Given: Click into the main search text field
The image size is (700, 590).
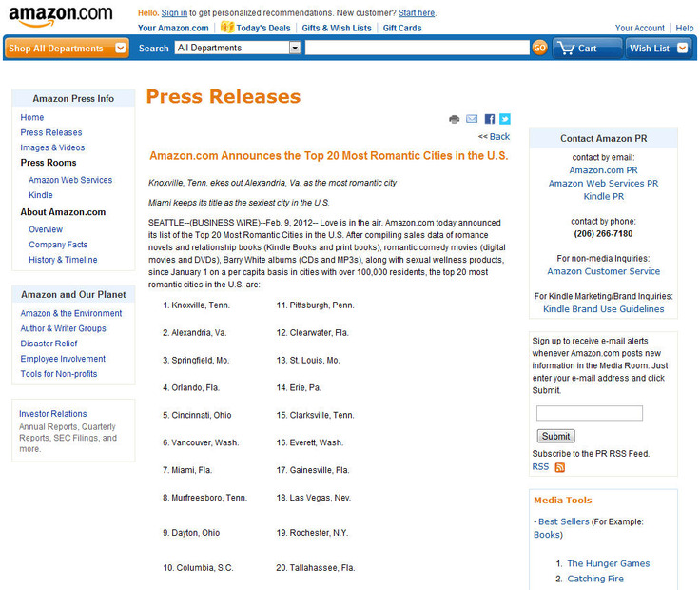Looking at the screenshot, I should [x=417, y=48].
